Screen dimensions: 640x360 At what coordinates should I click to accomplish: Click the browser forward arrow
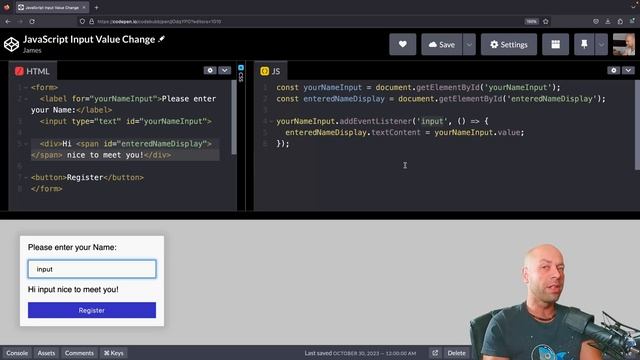click(x=20, y=21)
